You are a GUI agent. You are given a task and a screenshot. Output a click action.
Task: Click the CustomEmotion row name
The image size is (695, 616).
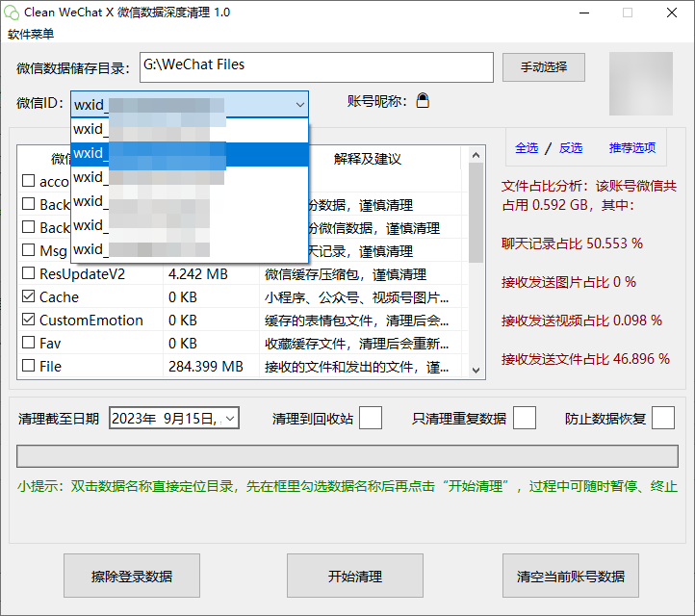(91, 321)
